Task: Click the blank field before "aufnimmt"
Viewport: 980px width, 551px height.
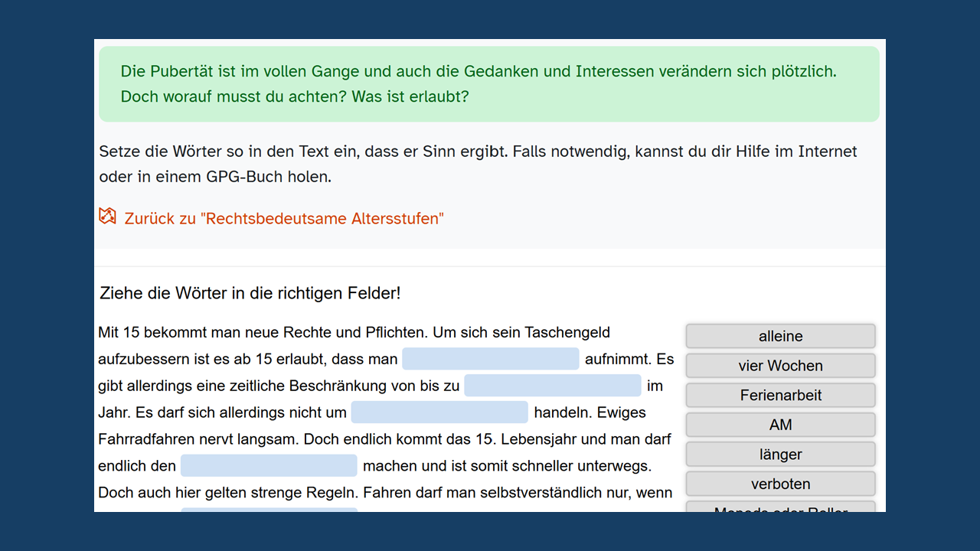Action: (490, 359)
